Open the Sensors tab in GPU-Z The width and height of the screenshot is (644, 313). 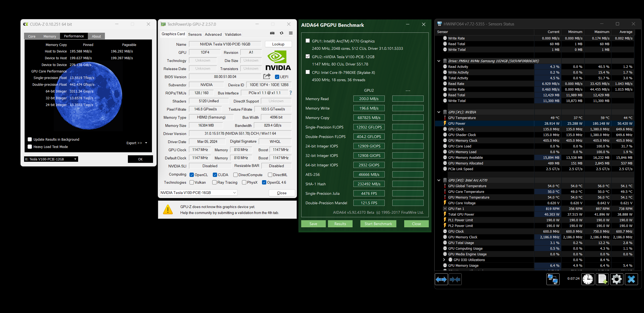pyautogui.click(x=195, y=34)
